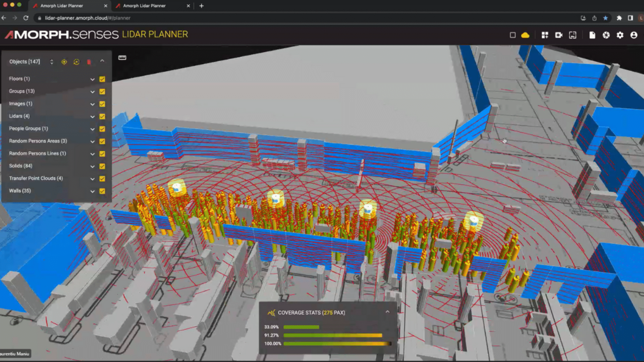The width and height of the screenshot is (644, 362).
Task: Take a screenshot using the capture frame icon
Action: click(x=572, y=35)
